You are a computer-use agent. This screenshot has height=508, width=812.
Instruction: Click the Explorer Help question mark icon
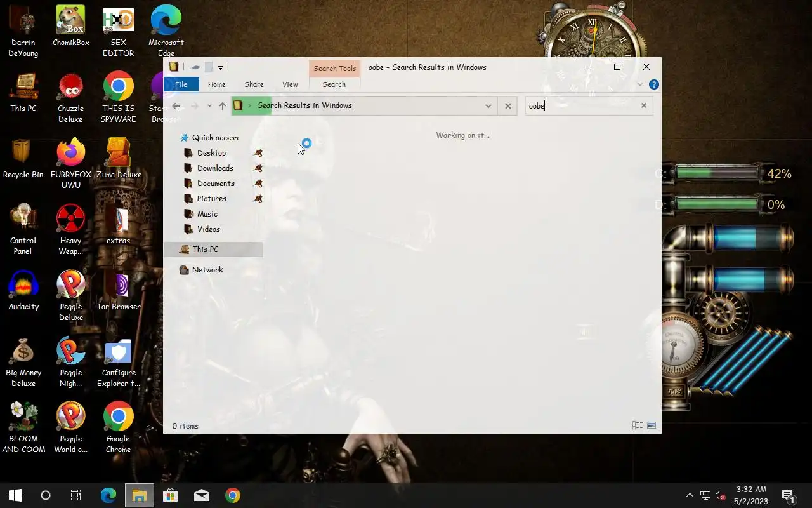pyautogui.click(x=654, y=84)
